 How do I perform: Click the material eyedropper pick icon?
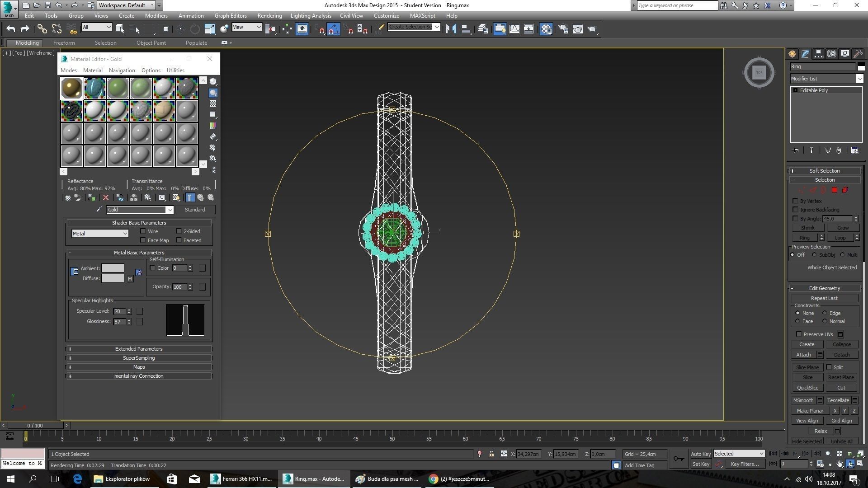tap(99, 210)
